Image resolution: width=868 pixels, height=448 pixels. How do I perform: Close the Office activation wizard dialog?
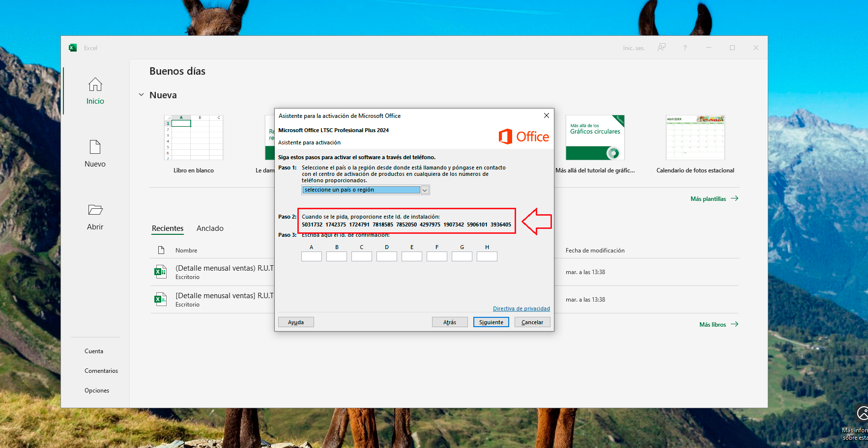click(546, 115)
